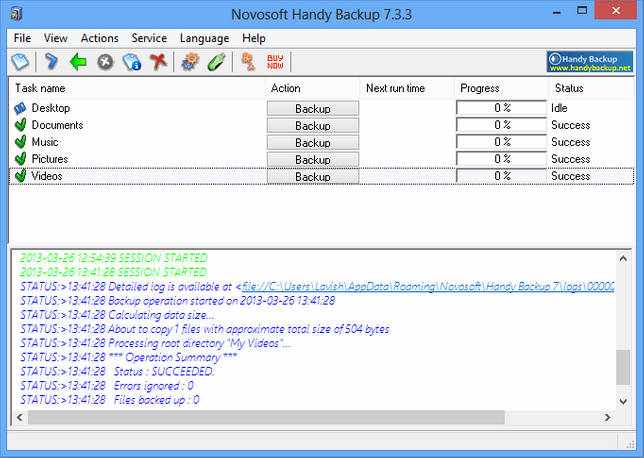This screenshot has width=644, height=458.
Task: Open the Service menu
Action: point(149,38)
